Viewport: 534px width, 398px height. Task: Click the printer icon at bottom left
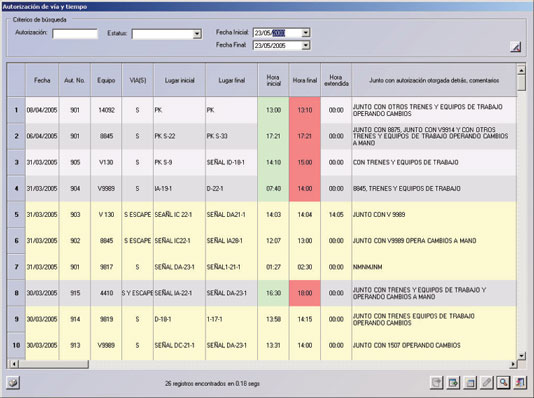pyautogui.click(x=13, y=383)
